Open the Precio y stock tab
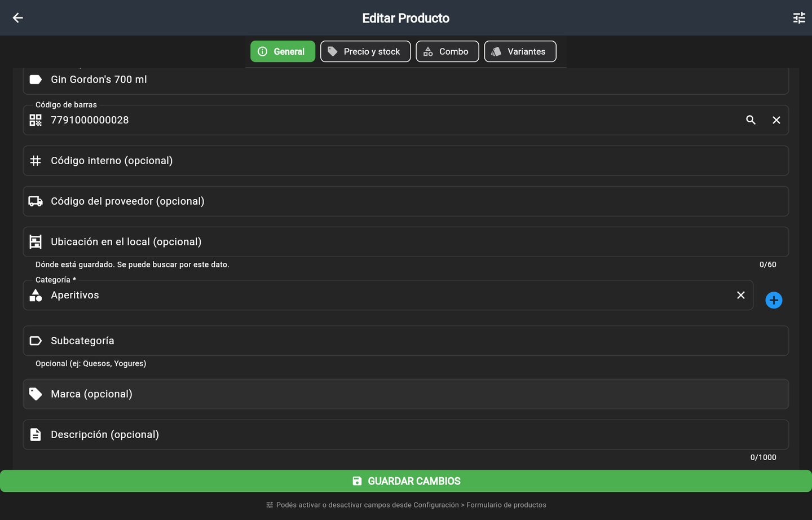This screenshot has height=520, width=812. tap(365, 51)
